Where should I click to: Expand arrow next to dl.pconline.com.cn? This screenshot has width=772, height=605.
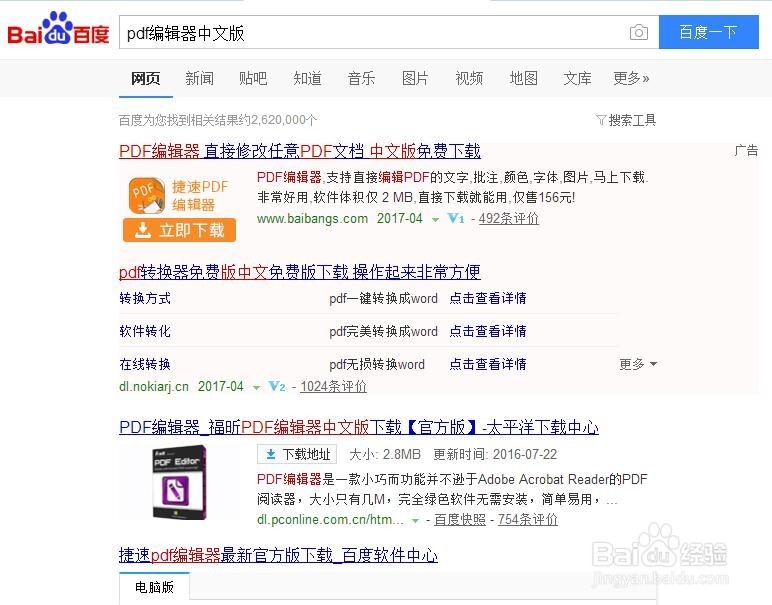415,521
